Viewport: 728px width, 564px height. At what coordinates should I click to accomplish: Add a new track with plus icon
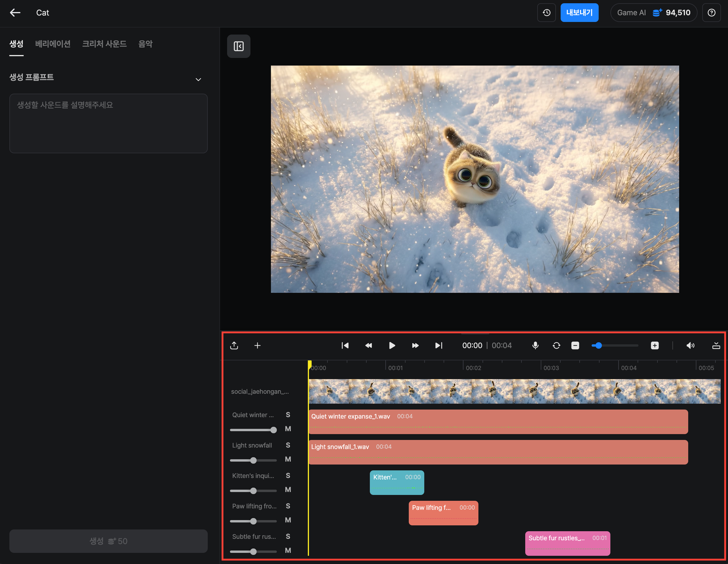(257, 345)
